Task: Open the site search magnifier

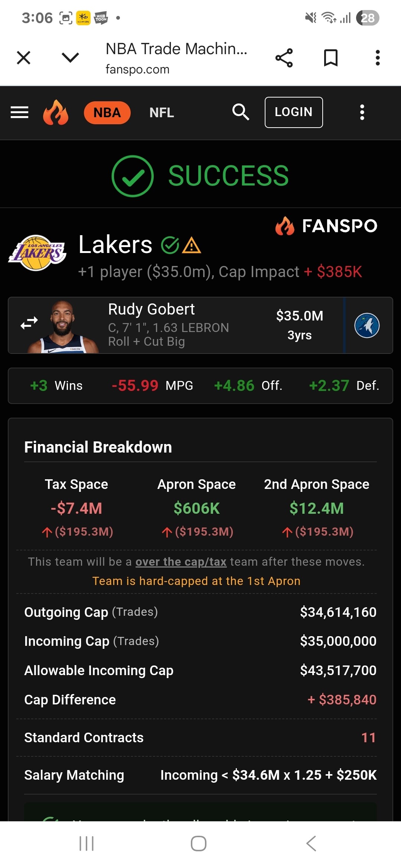Action: (x=240, y=112)
